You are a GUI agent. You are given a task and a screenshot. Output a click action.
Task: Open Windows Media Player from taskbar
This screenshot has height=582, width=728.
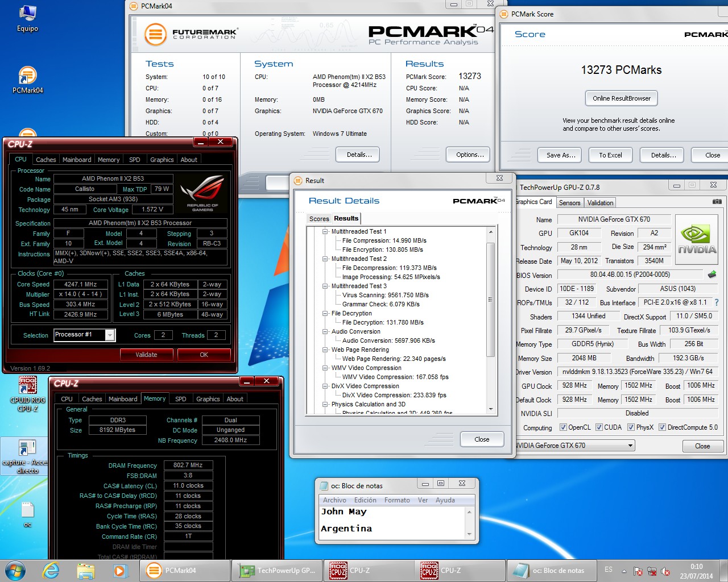[120, 570]
